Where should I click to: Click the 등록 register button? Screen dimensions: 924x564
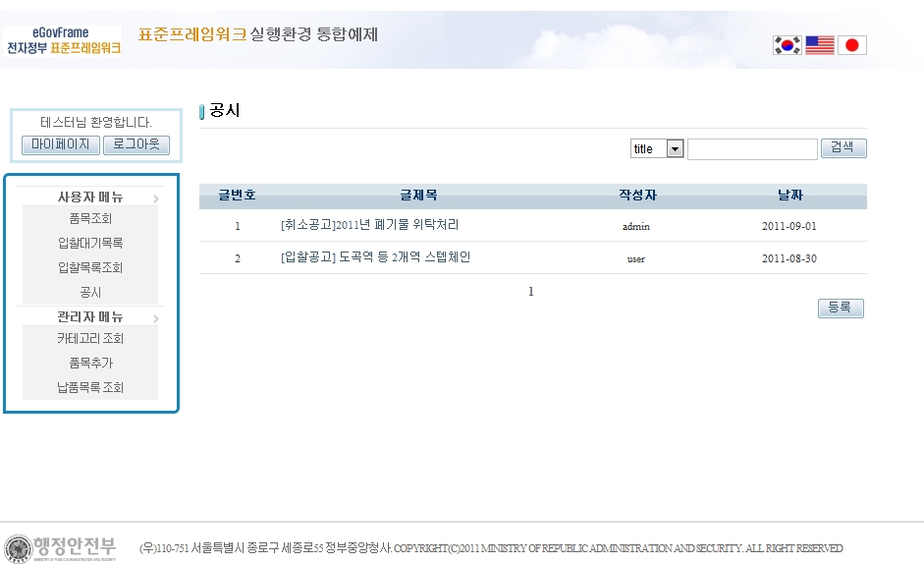[841, 309]
